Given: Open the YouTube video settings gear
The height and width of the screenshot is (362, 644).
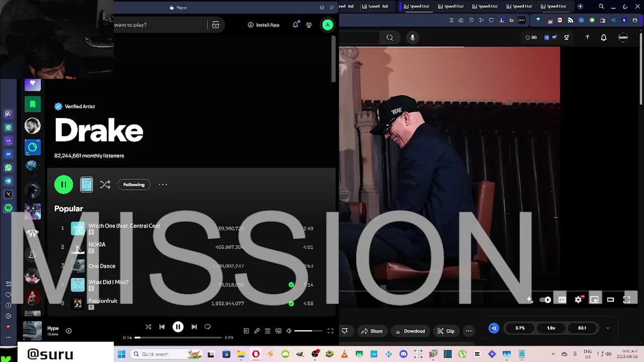Looking at the screenshot, I should (x=579, y=300).
